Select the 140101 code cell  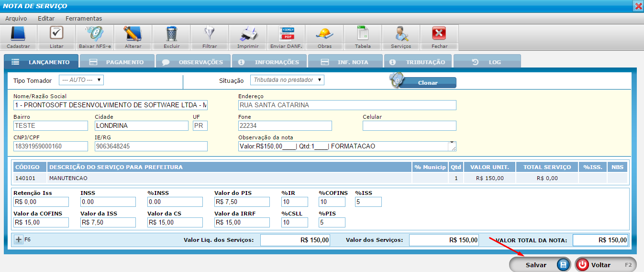pos(30,178)
